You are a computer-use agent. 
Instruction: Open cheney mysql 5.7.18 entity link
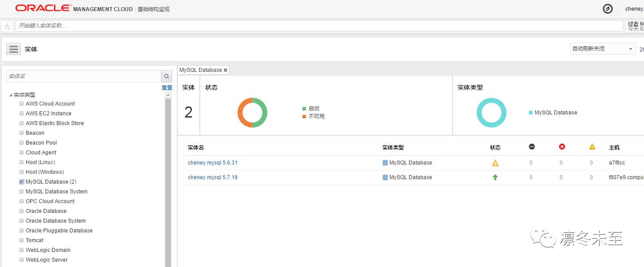(213, 177)
